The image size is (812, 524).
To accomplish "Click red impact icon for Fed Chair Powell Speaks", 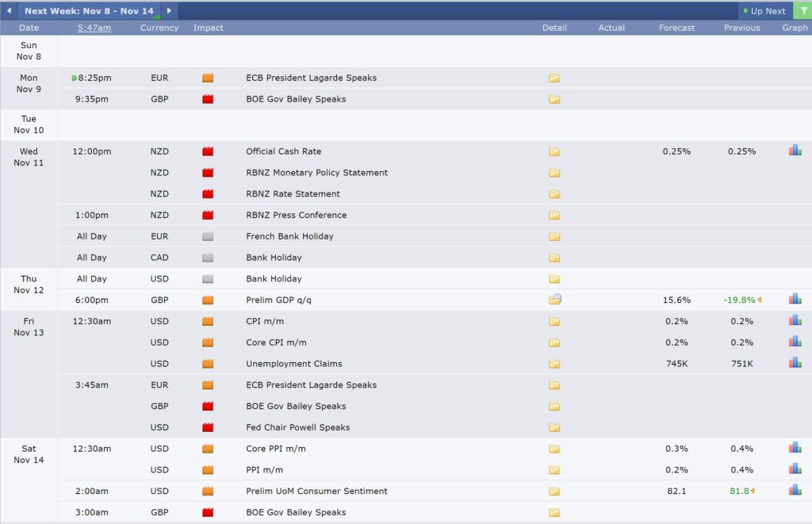I will pos(208,428).
